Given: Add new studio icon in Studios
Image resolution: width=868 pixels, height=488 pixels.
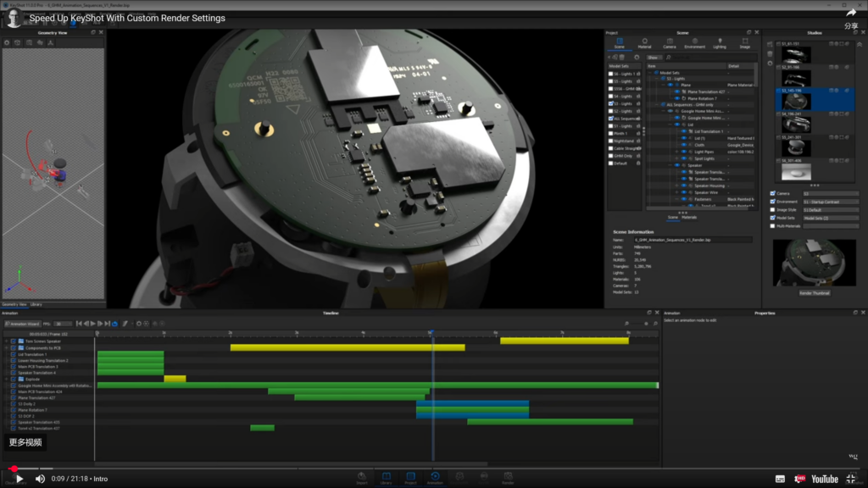Looking at the screenshot, I should 770,44.
